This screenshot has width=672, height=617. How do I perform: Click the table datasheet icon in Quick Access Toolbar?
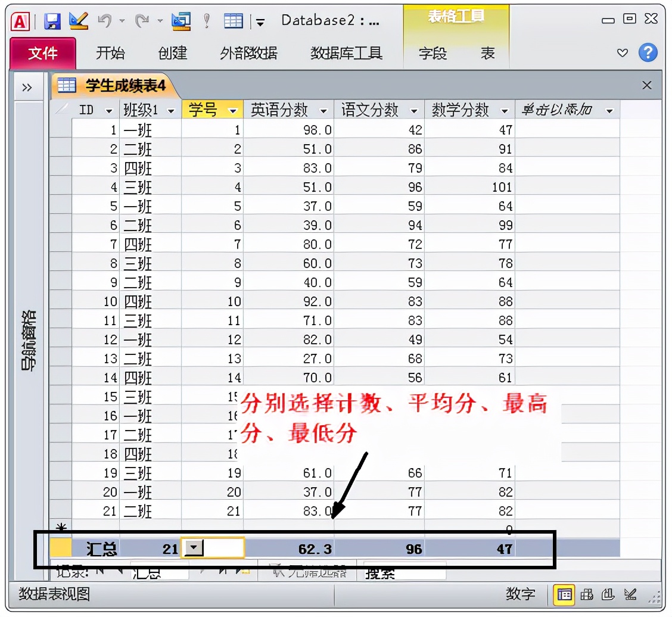point(232,20)
